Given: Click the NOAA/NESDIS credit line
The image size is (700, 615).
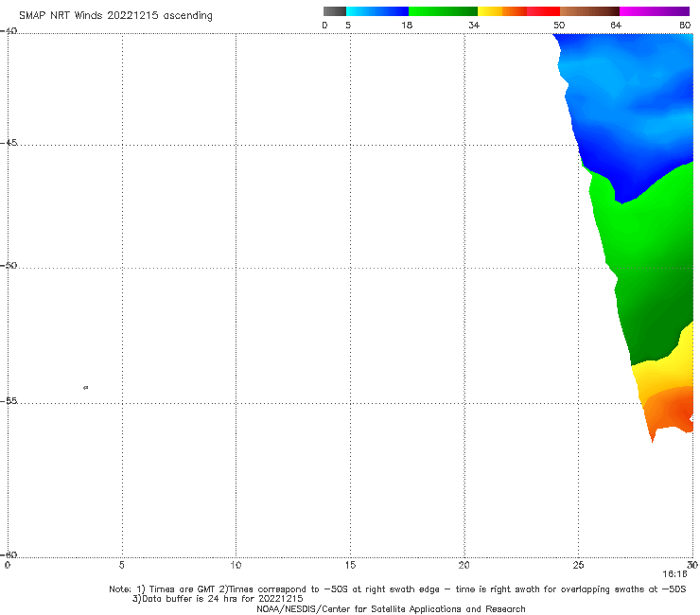Looking at the screenshot, I should coord(391,609).
